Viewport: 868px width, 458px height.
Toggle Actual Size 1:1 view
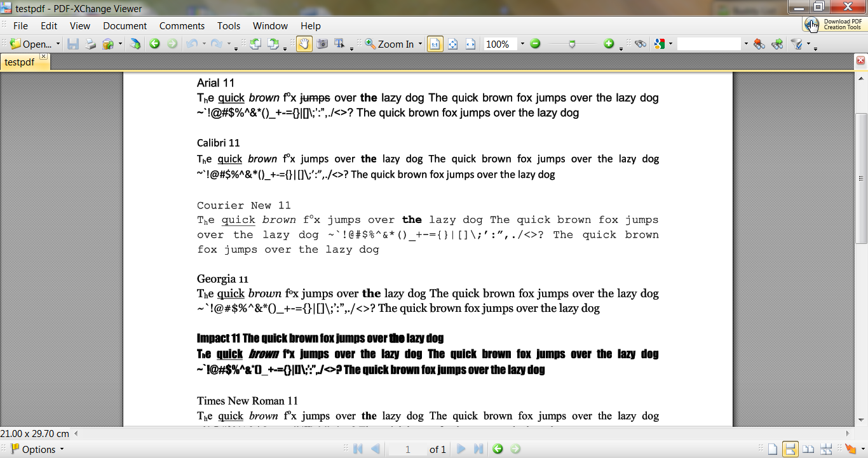click(x=435, y=44)
